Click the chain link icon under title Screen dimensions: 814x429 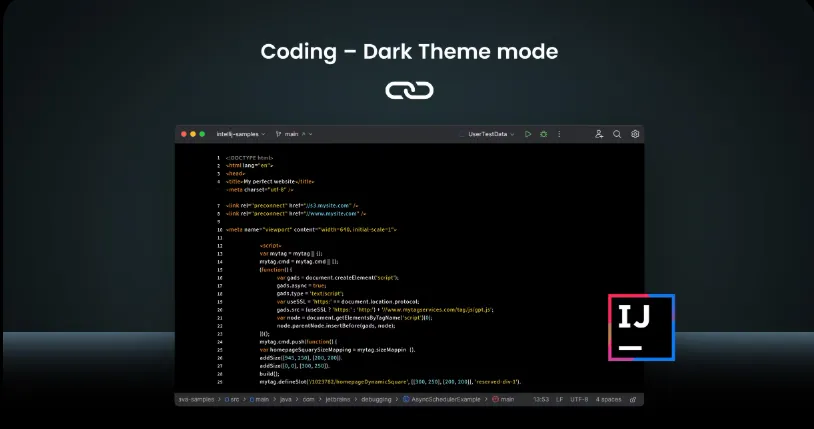coord(408,91)
